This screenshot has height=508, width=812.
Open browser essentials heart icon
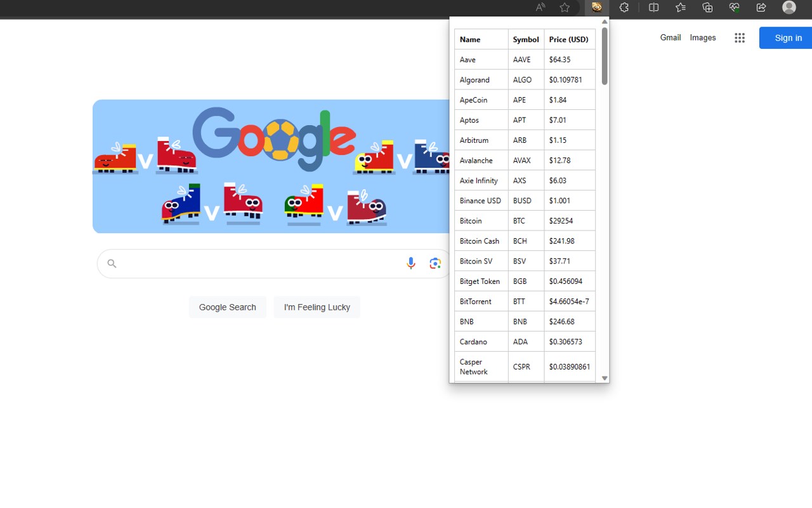[x=735, y=8]
